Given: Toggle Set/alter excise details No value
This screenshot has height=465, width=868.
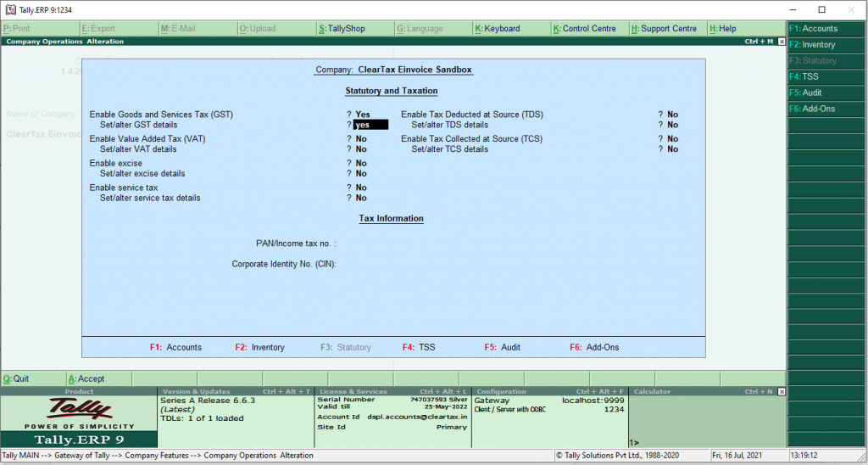Looking at the screenshot, I should (x=361, y=174).
